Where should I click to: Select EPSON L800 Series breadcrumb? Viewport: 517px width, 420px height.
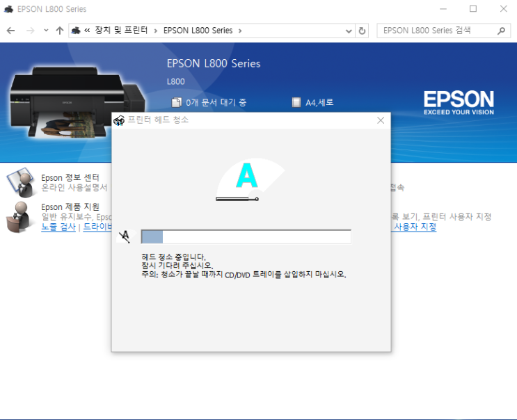pyautogui.click(x=198, y=31)
